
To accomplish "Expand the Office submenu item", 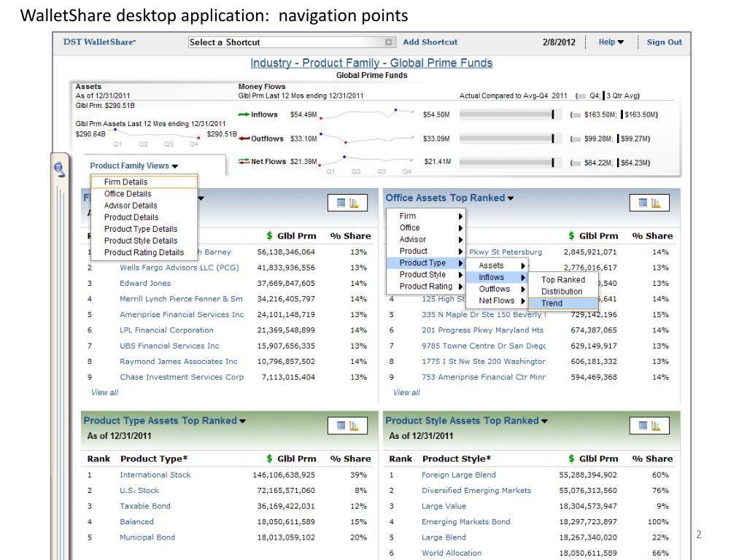I will (425, 227).
